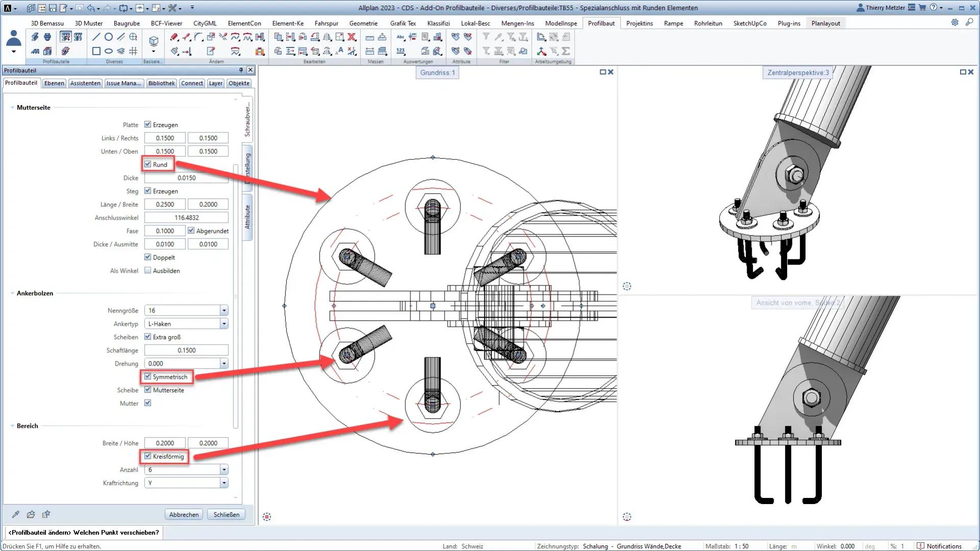The image size is (980, 551).
Task: Expand the Kraftrichtung dropdown
Action: [x=224, y=483]
